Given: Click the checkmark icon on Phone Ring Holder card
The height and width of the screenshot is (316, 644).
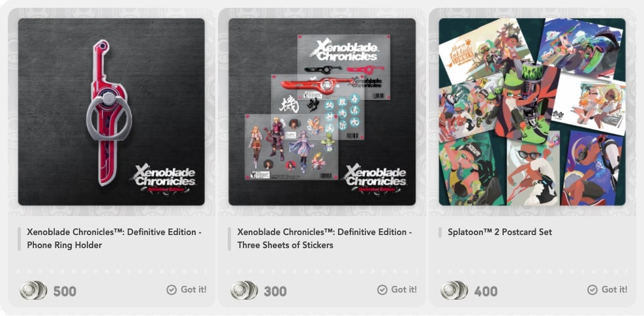Looking at the screenshot, I should tap(171, 290).
